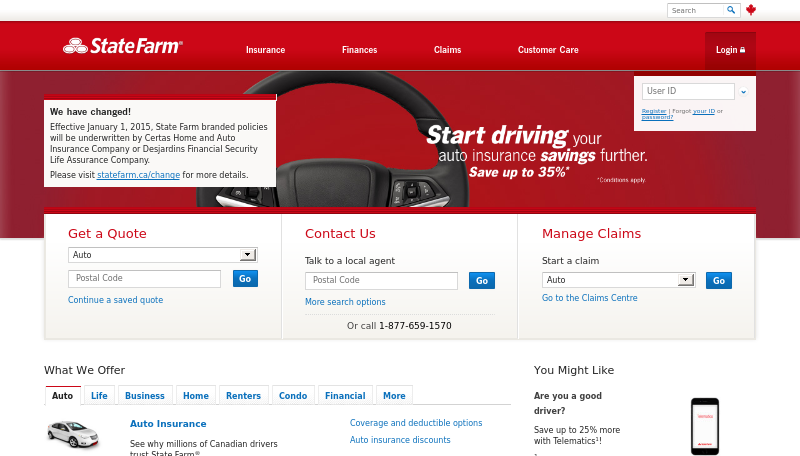The image size is (800, 456).
Task: Open the Start a claim Auto dropdown
Action: (x=618, y=280)
